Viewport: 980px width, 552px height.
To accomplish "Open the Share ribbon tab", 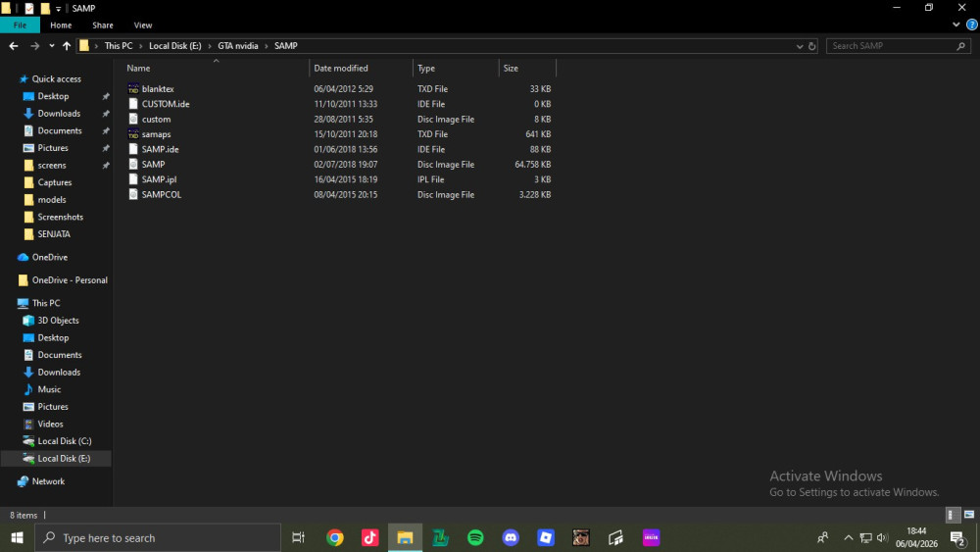I will 103,25.
